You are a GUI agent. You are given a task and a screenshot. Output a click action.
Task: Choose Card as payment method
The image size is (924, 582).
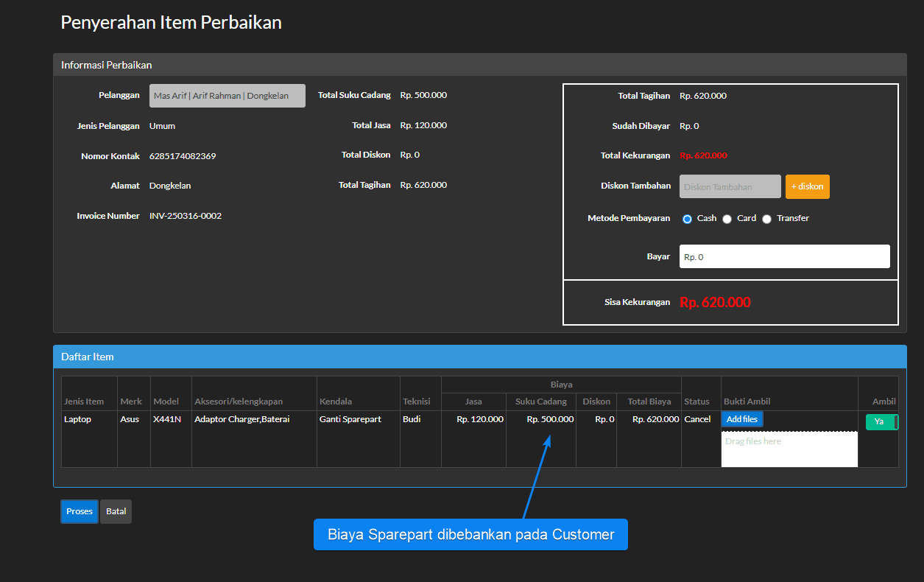point(727,219)
